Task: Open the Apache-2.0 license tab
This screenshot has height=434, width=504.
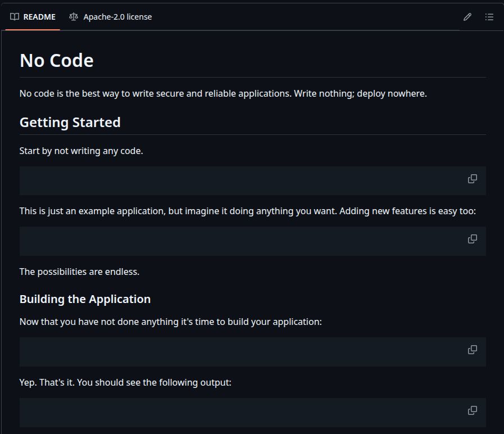Action: [x=117, y=17]
